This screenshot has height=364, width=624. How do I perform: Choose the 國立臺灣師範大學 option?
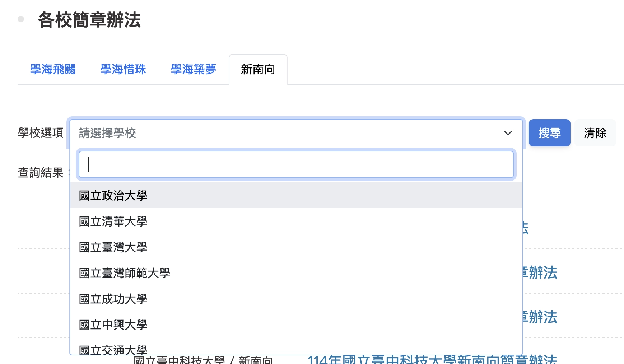125,273
